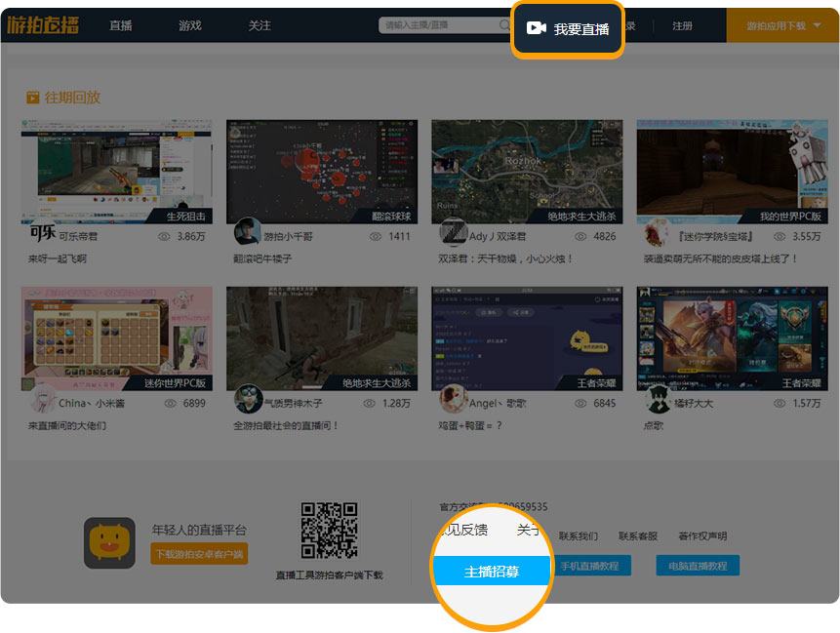Click Angel丶歌歌 streamer avatar
840x633 pixels.
453,400
